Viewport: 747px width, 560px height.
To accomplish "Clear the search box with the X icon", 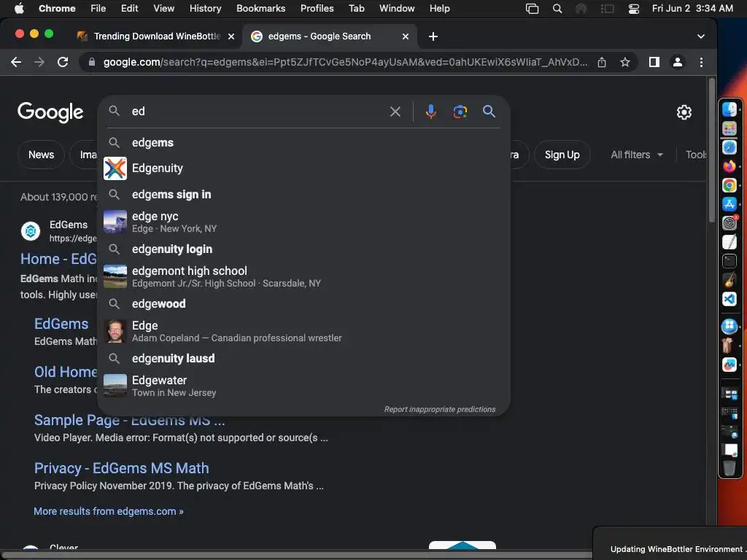I will pyautogui.click(x=395, y=112).
